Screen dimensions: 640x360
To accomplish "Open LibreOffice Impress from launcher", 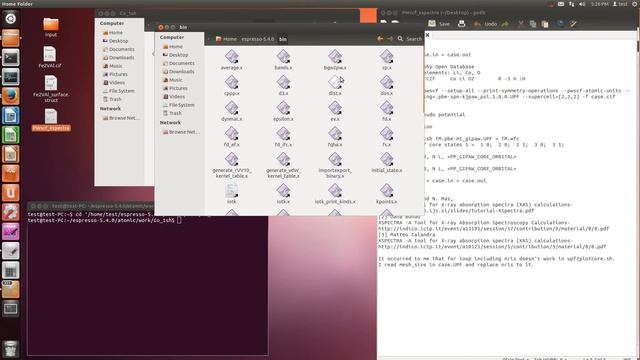I will (10, 154).
